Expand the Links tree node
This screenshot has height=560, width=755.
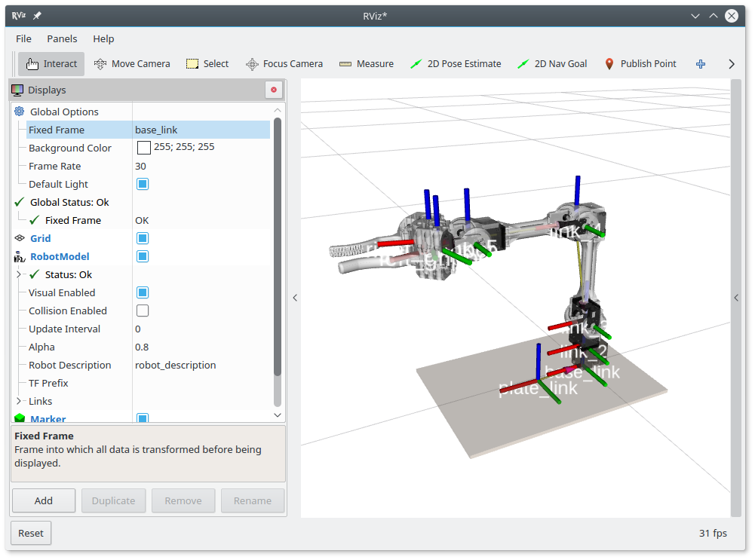[19, 401]
